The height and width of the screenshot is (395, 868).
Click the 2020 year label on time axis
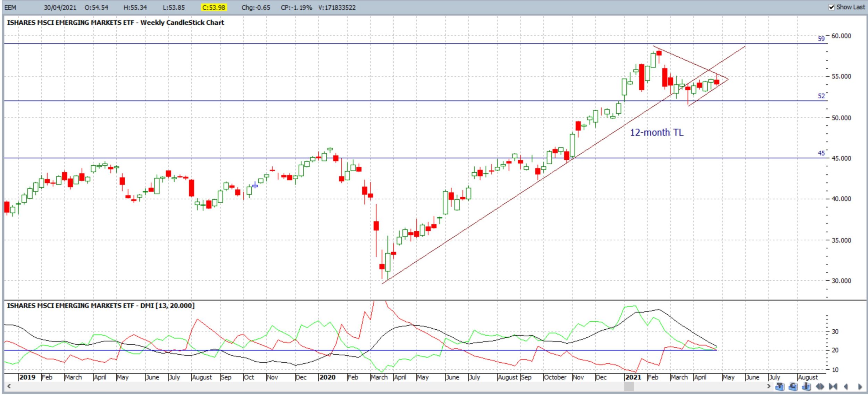pos(327,377)
